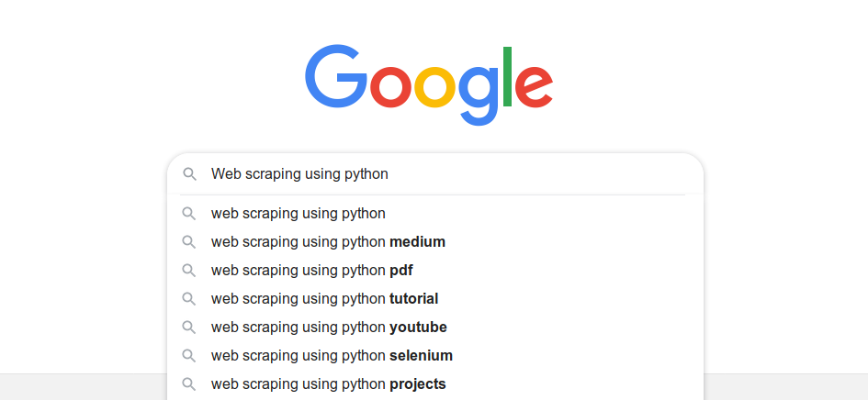Click magnifier icon next to the 'medium' suggestion
868x400 pixels.
(189, 242)
